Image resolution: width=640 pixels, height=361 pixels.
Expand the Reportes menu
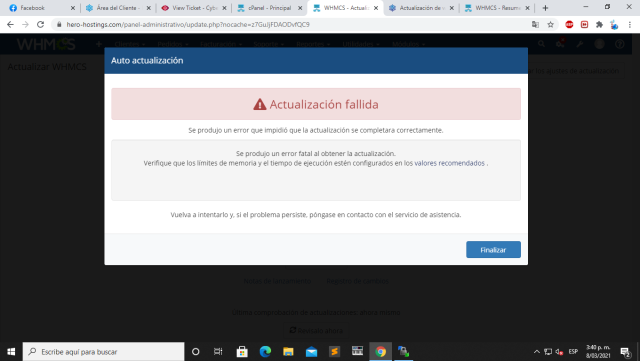pyautogui.click(x=313, y=44)
